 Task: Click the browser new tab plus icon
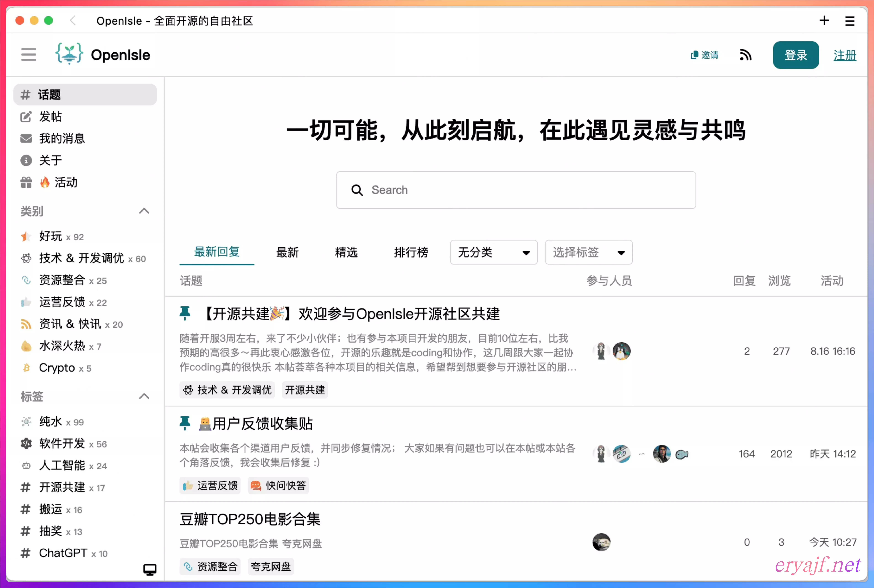coord(824,20)
